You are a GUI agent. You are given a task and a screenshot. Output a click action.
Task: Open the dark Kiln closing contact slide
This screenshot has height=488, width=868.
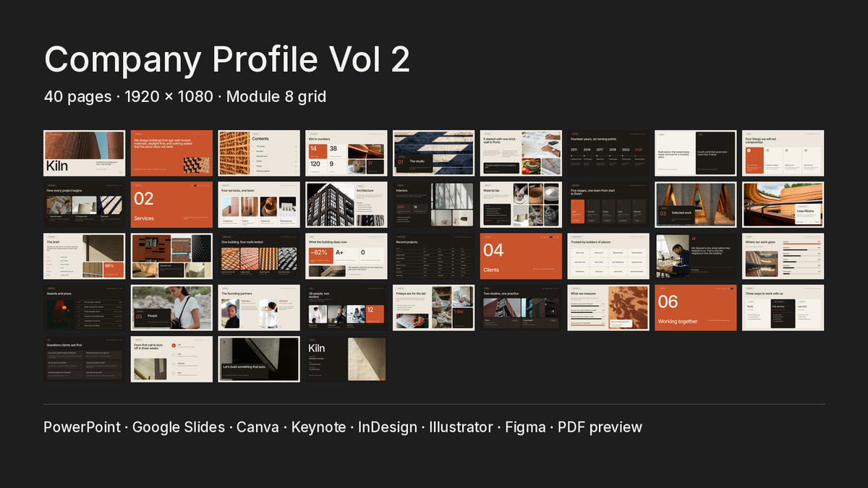tap(346, 359)
